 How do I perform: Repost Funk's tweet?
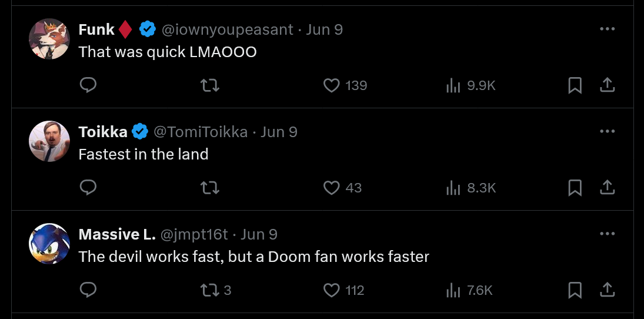(x=210, y=86)
